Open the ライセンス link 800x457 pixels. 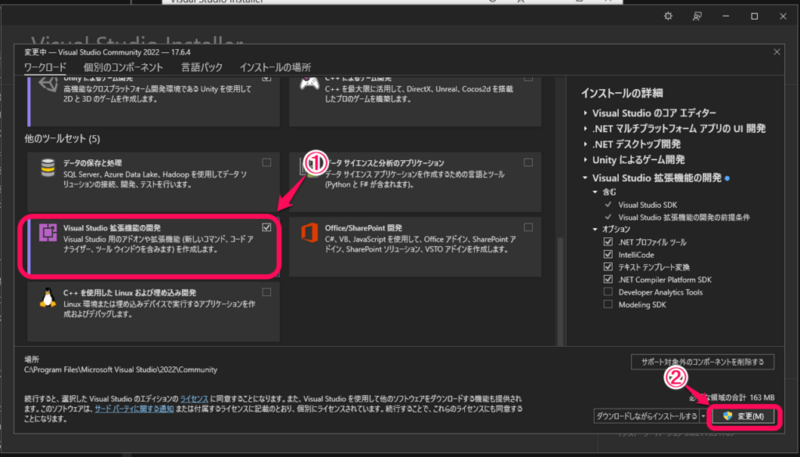tap(194, 399)
